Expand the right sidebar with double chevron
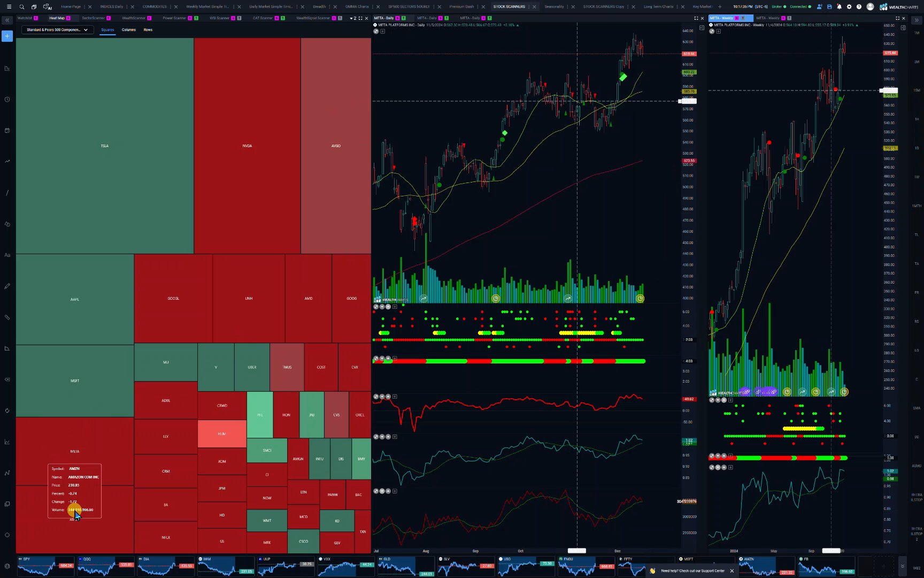The width and height of the screenshot is (924, 578). click(x=917, y=20)
